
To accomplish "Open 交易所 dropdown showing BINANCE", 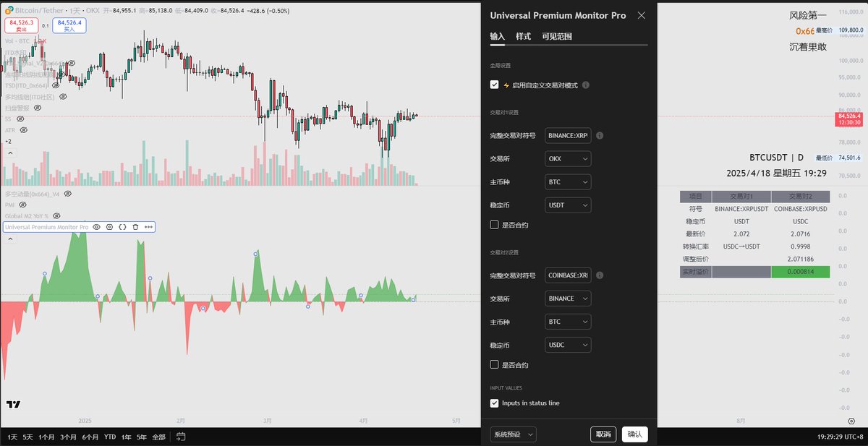I will (568, 299).
